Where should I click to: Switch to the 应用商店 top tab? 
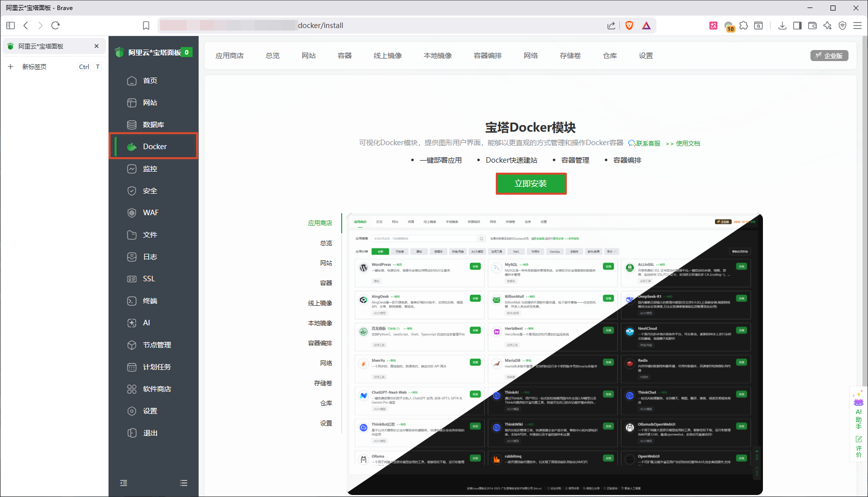[230, 56]
